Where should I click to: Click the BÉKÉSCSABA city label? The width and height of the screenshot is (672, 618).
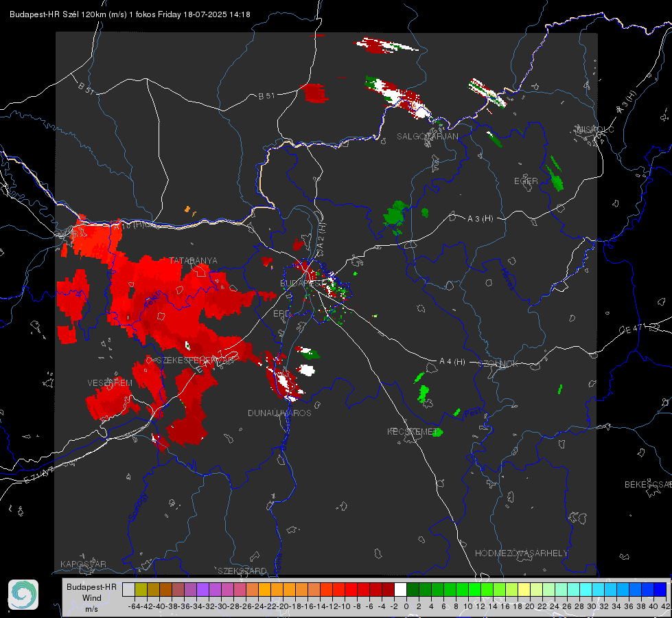(648, 485)
